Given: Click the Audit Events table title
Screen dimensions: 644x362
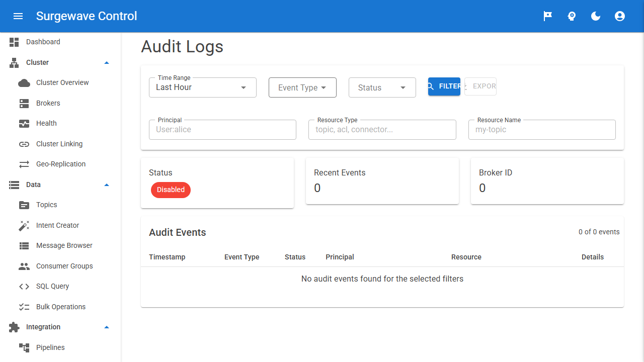Looking at the screenshot, I should [178, 232].
